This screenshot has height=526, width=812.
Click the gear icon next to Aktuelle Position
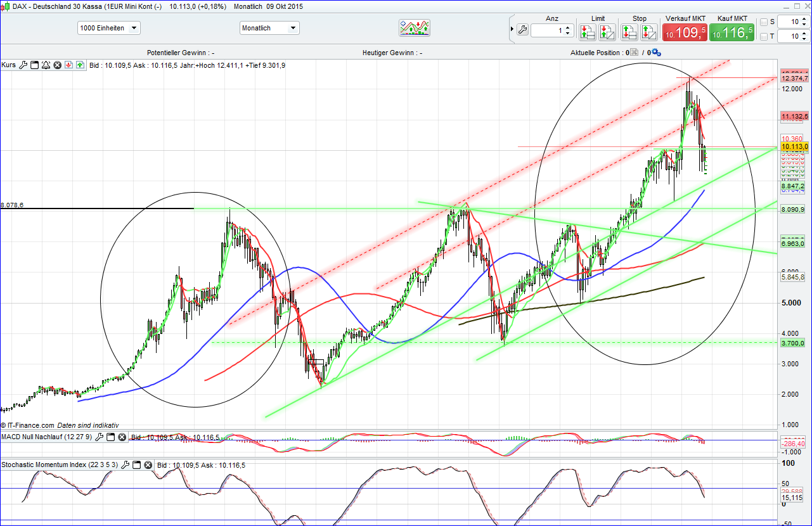tap(655, 53)
